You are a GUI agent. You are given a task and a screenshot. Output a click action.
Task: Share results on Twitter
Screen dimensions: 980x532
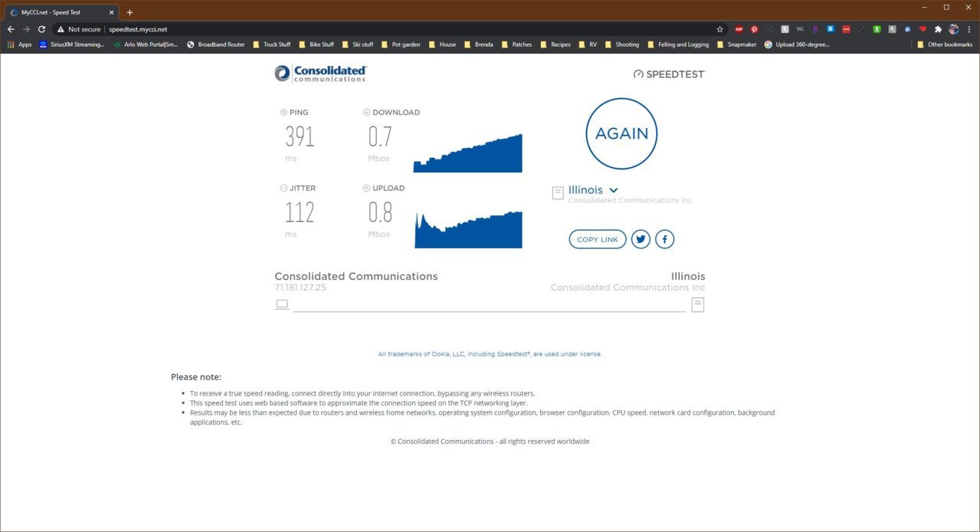[641, 239]
